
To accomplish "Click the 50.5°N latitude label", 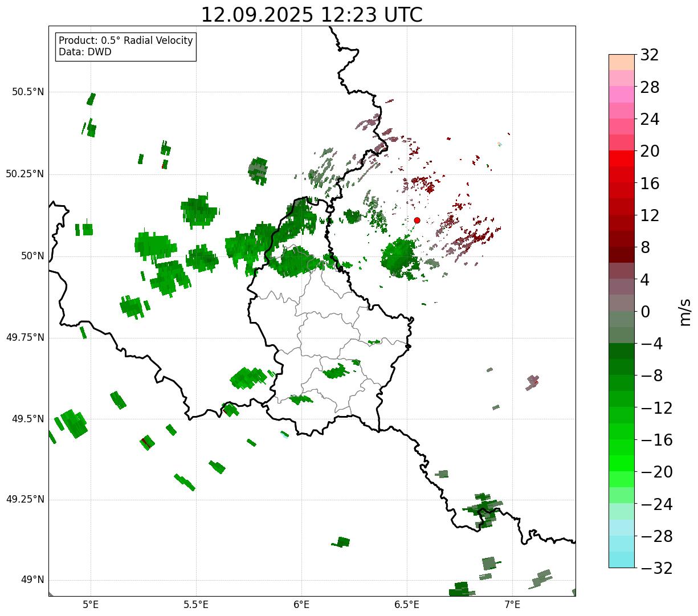I will pos(28,92).
